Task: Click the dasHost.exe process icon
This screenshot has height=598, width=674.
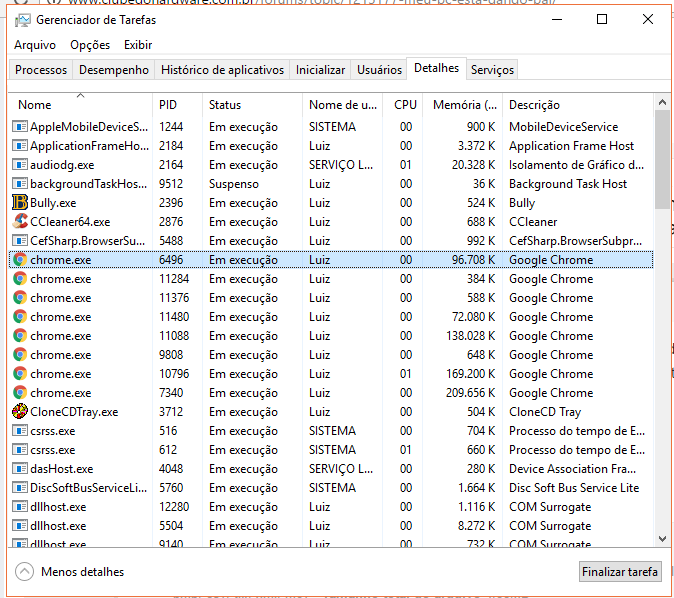Action: [20, 469]
